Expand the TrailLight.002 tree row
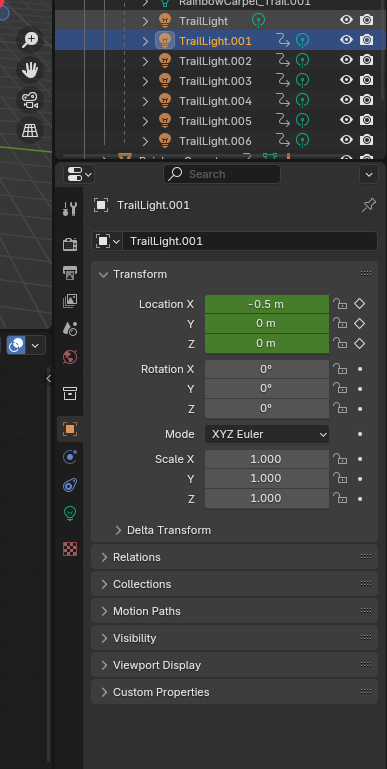Screen dimensions: 387x769 pos(145,61)
